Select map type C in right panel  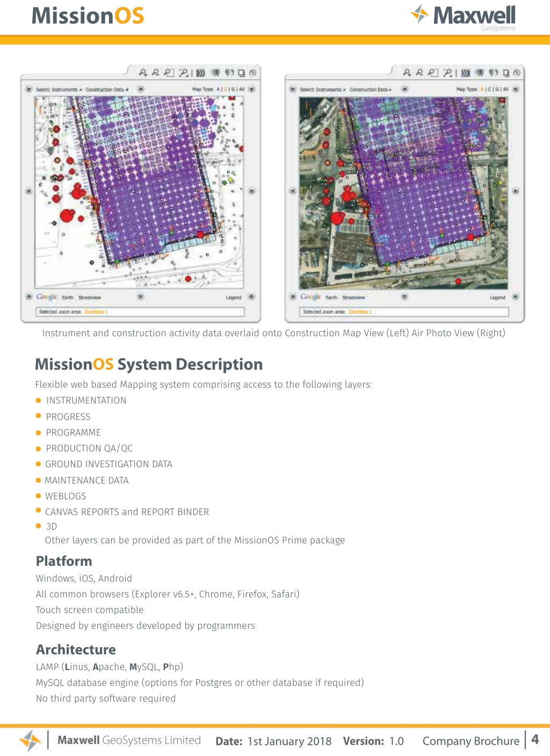click(489, 89)
